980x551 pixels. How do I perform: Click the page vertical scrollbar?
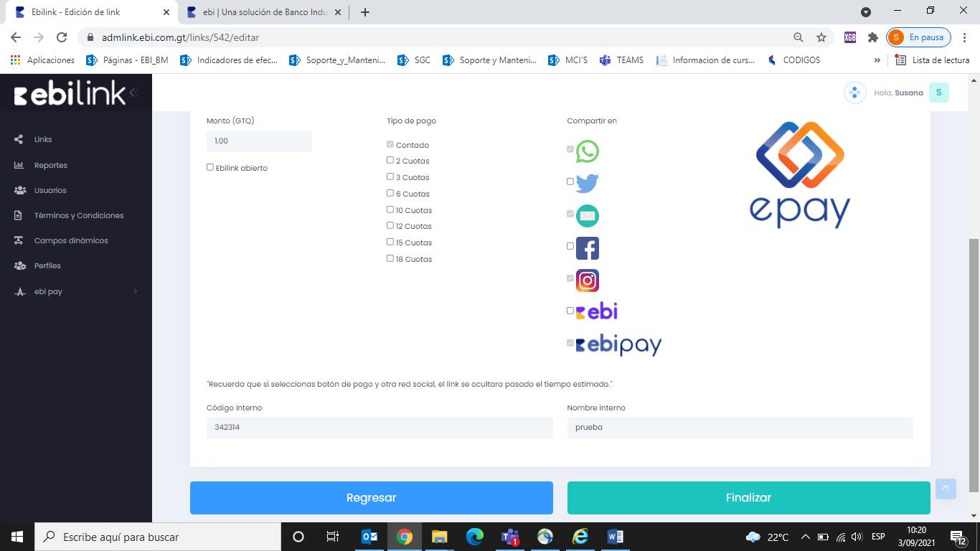pyautogui.click(x=974, y=364)
